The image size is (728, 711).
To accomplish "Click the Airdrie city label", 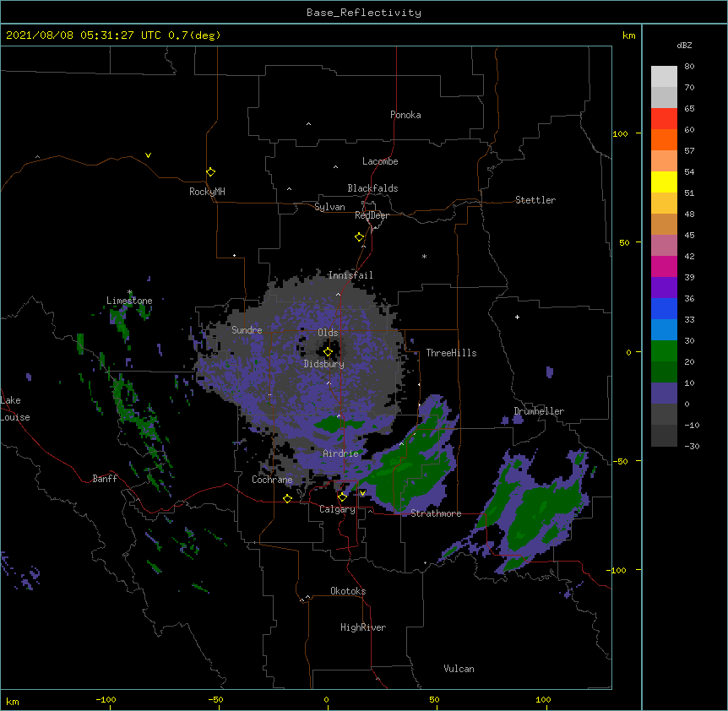I will [x=341, y=453].
